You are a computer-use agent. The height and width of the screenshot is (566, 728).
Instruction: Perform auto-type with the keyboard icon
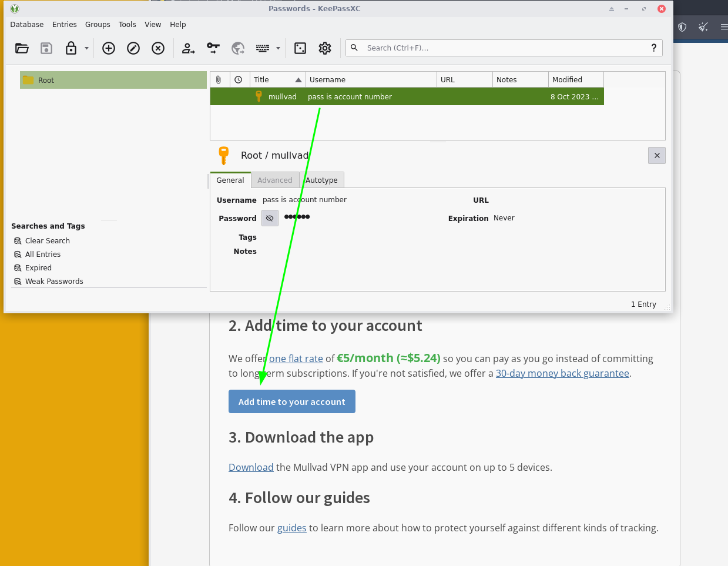[263, 48]
